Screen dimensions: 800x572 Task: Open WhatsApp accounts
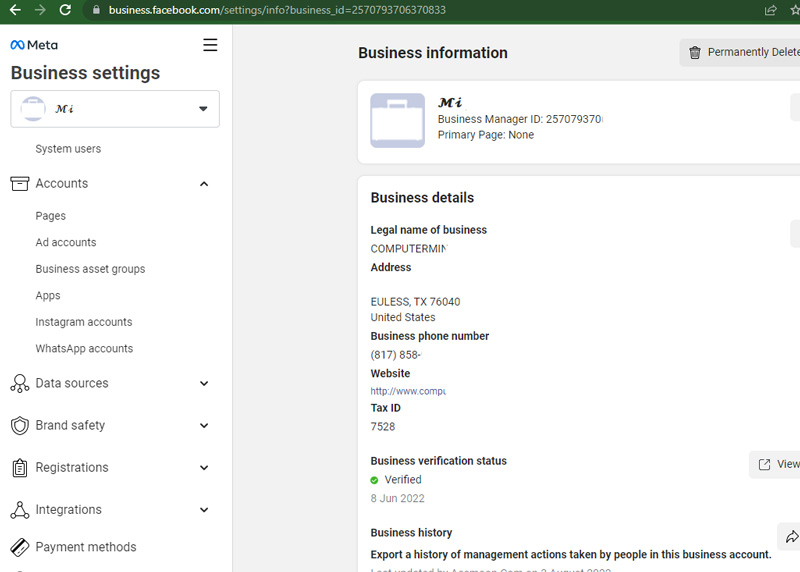pyautogui.click(x=84, y=349)
